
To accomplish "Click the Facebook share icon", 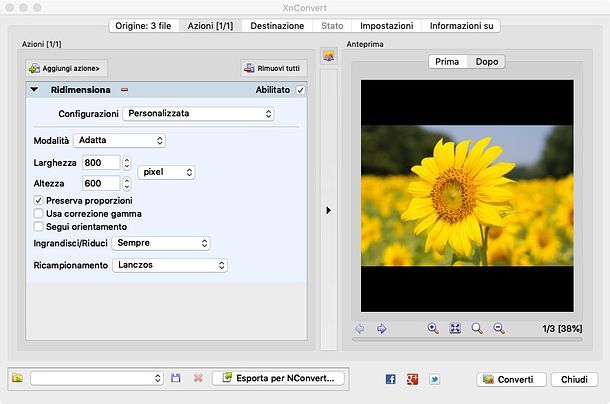I will (390, 379).
